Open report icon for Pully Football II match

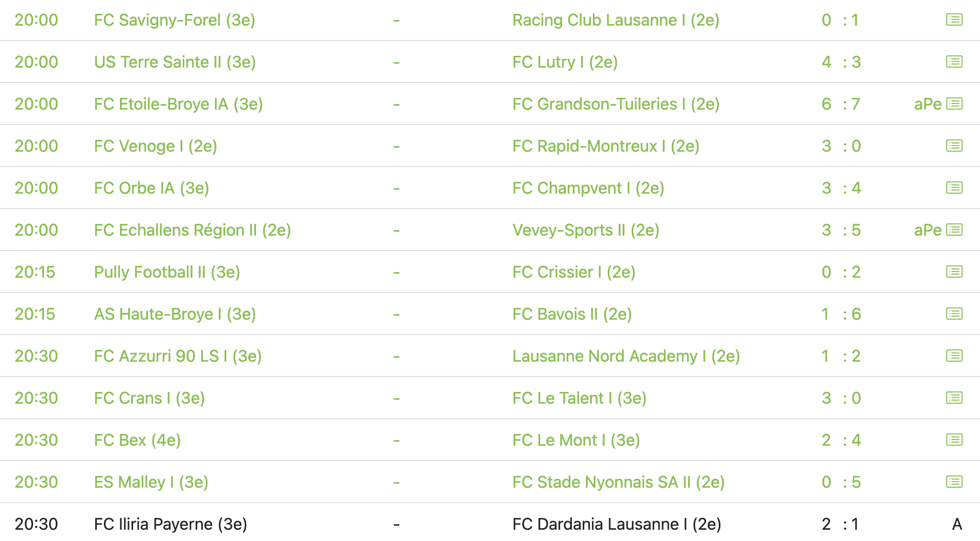[954, 272]
